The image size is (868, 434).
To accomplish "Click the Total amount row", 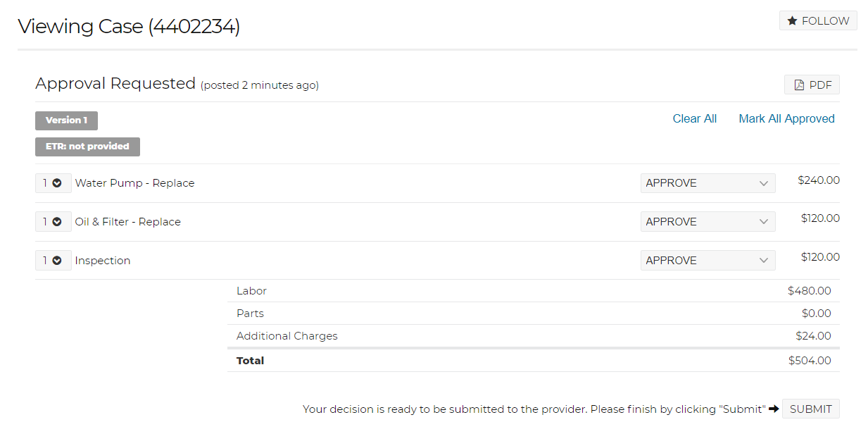I will click(x=534, y=361).
